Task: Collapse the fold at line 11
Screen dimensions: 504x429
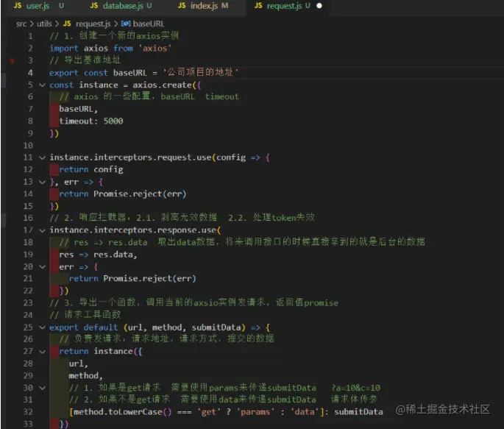Action: pyautogui.click(x=42, y=157)
